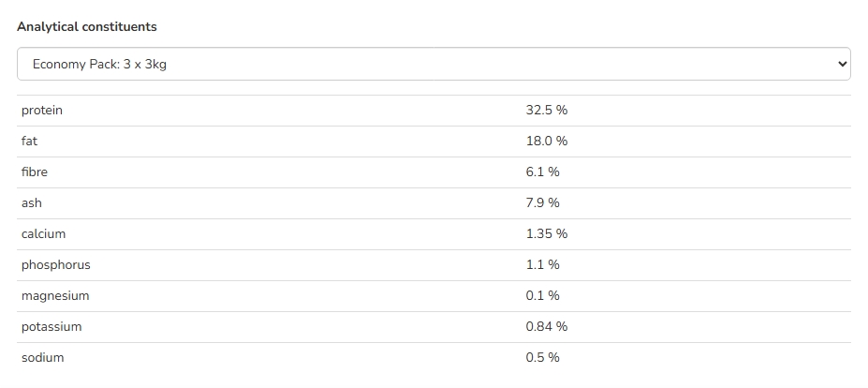Click the 32.5 % protein value
The image size is (868, 388).
point(547,111)
